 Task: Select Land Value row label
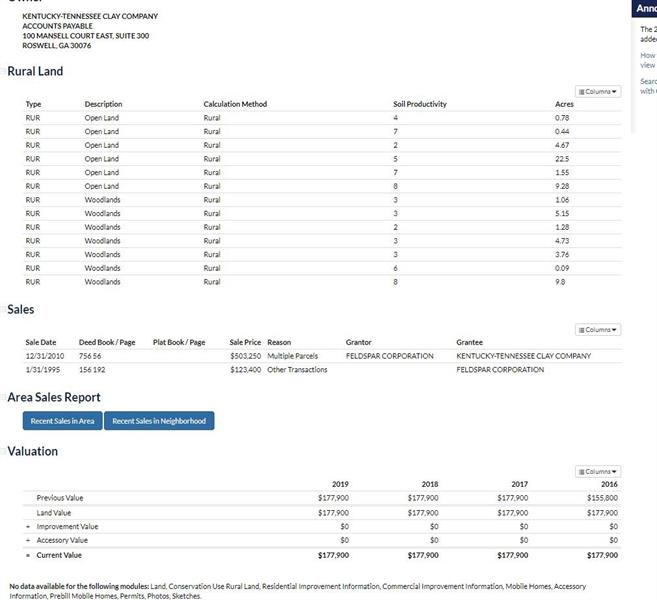[54, 512]
